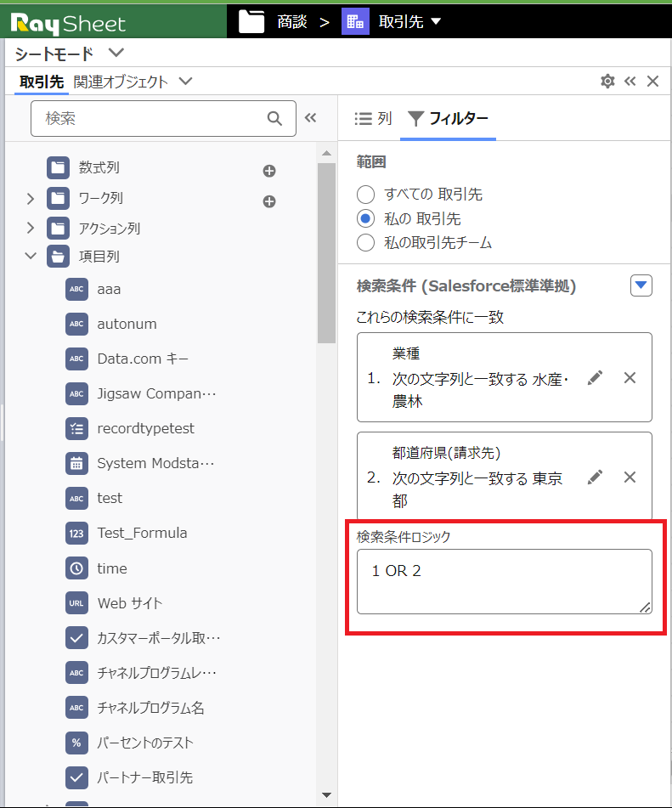Open the シートモード dropdown chevron
The width and height of the screenshot is (672, 808).
pyautogui.click(x=116, y=53)
